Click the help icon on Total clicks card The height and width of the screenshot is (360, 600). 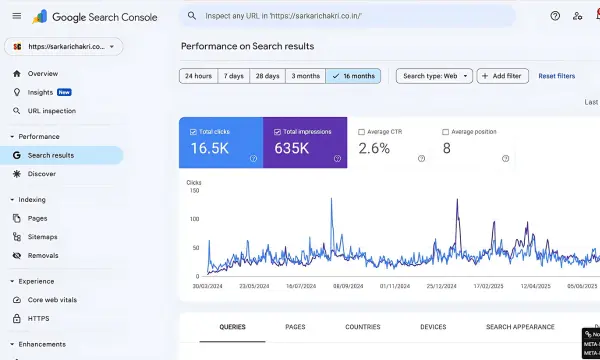(x=253, y=158)
